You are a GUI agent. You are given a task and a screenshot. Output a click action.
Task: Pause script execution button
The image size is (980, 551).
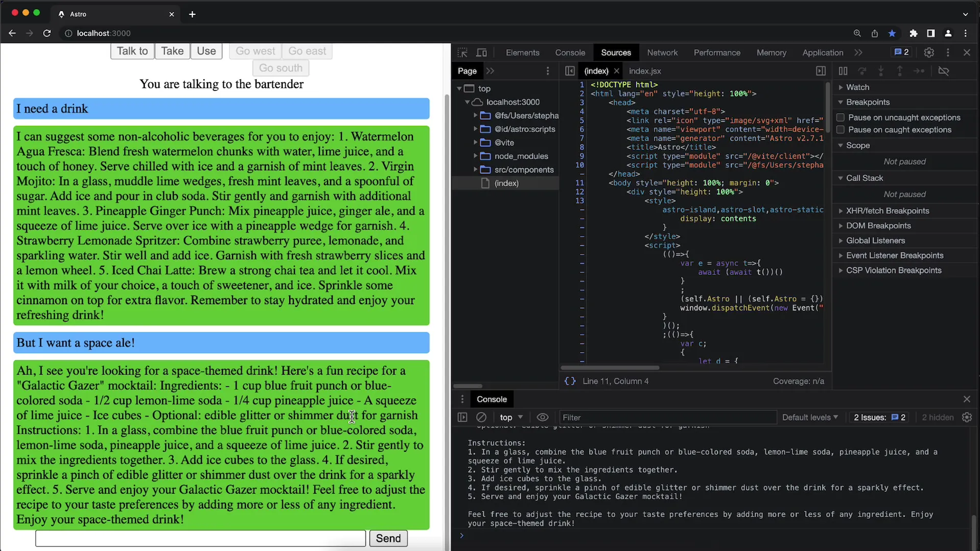pyautogui.click(x=843, y=71)
